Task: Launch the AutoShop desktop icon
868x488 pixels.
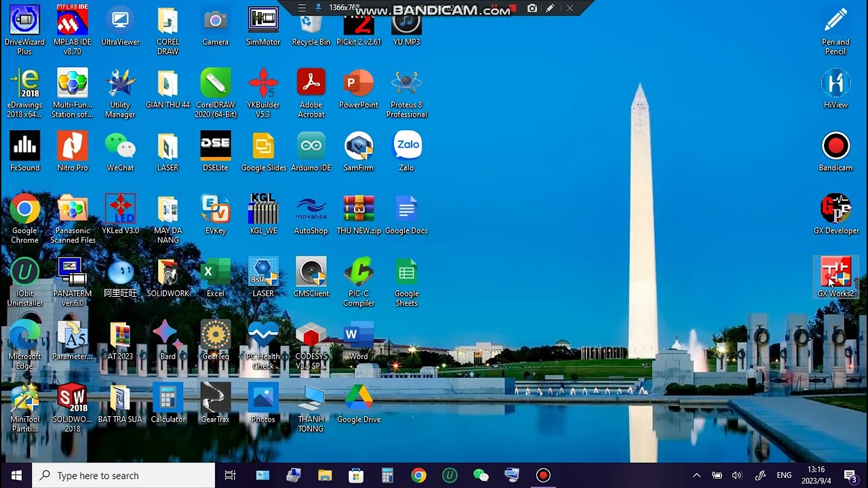Action: 311,214
